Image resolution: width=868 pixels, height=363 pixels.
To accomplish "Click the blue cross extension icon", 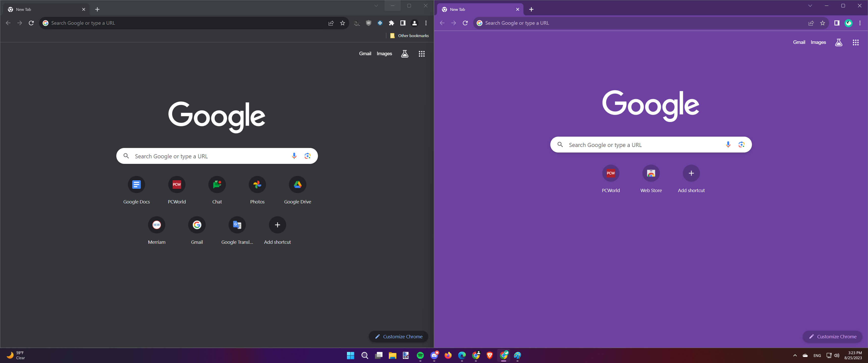I will (x=380, y=23).
